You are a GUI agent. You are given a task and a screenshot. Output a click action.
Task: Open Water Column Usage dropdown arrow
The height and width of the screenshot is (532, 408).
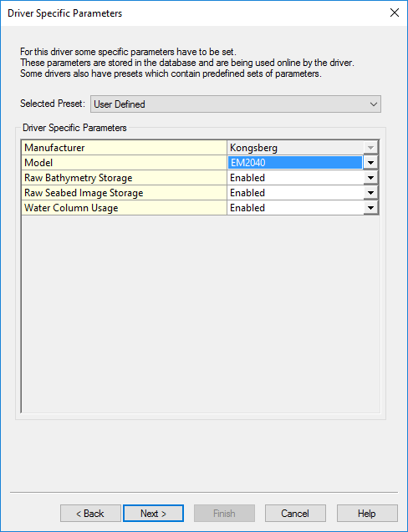click(370, 208)
